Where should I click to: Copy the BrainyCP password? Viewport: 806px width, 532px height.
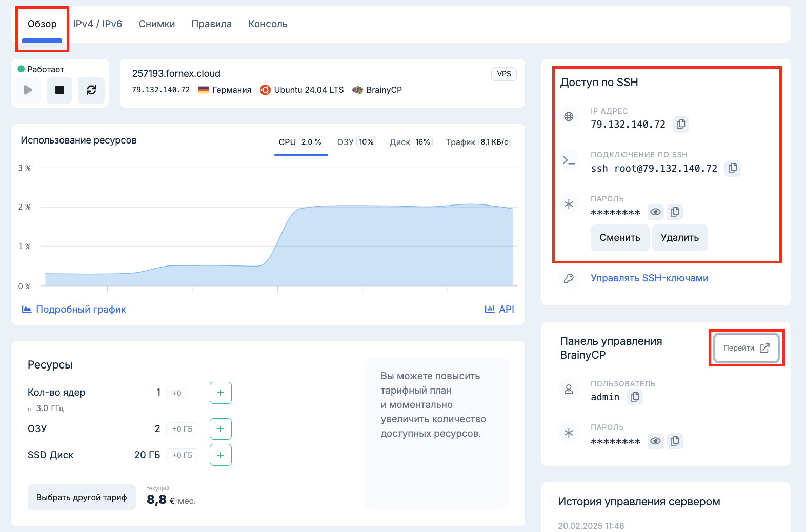[x=675, y=441]
